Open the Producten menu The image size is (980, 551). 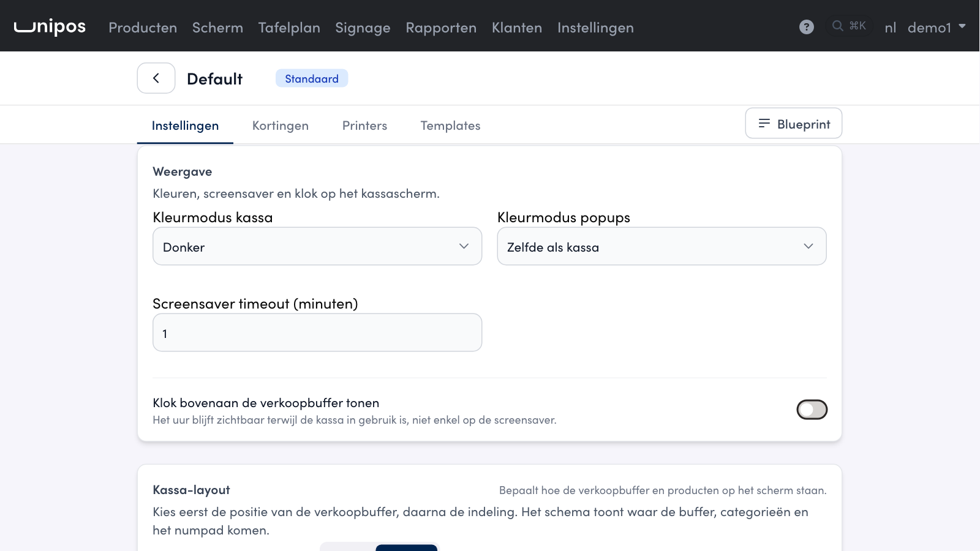tap(143, 28)
